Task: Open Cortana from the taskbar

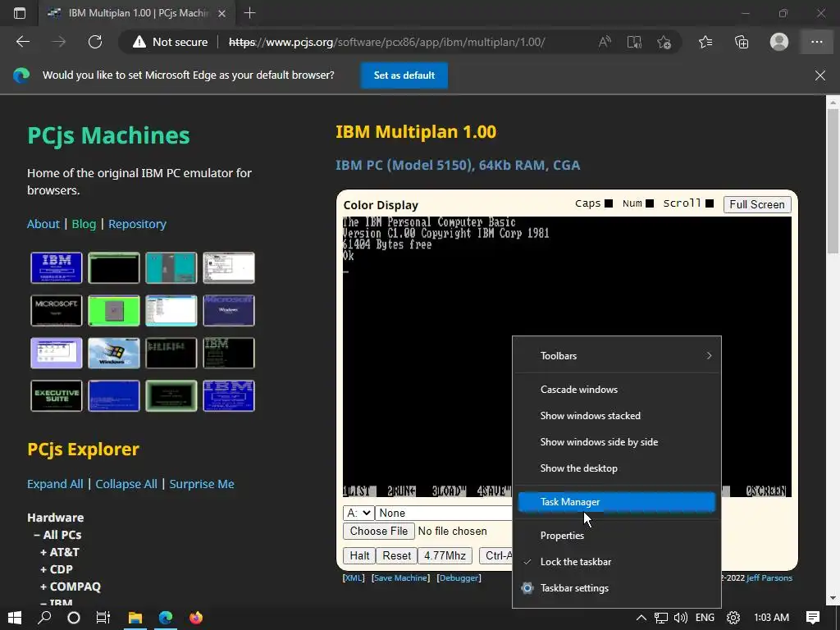Action: point(73,618)
